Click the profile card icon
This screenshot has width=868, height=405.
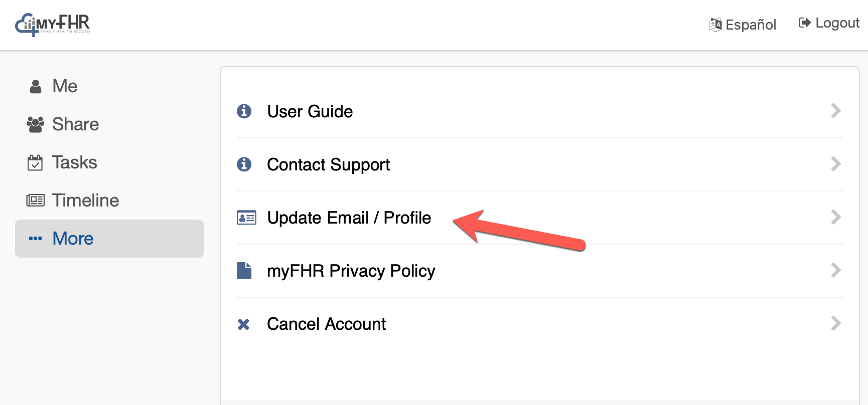[246, 218]
